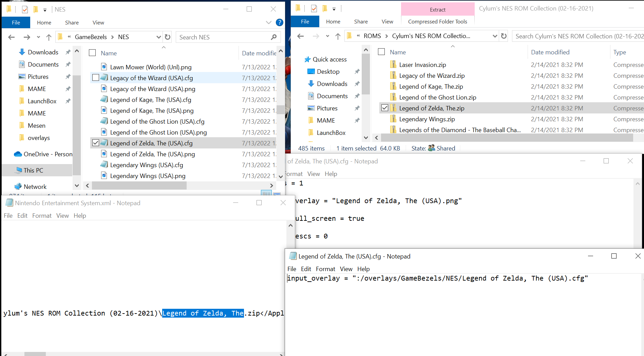Refresh the Cylum's NES ROM Collection listing
This screenshot has height=356, width=644.
click(x=504, y=36)
